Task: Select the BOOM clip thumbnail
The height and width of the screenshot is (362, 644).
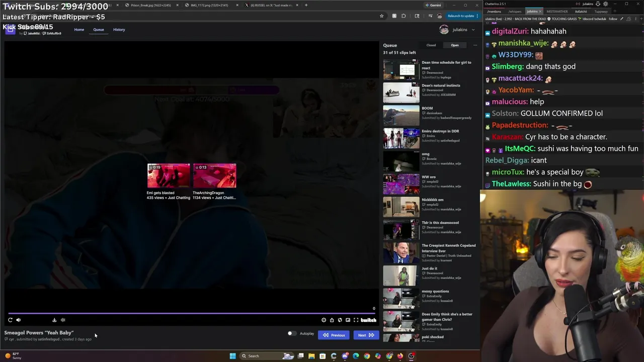Action: 401,116
